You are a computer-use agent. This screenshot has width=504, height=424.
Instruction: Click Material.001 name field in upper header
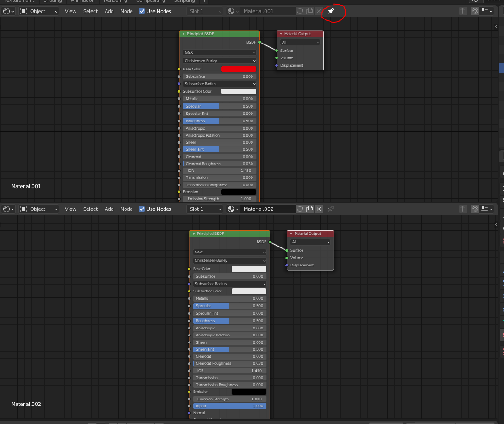point(268,11)
